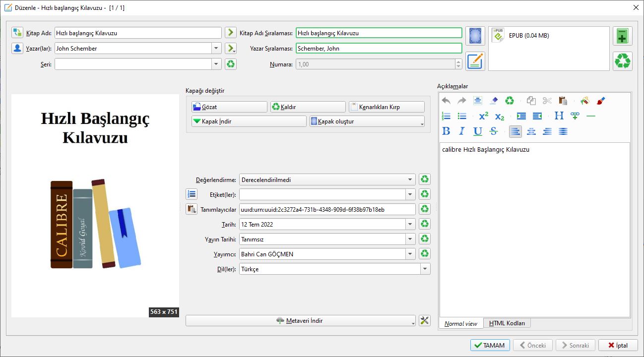Click the Gözat browse button
This screenshot has height=357, width=644.
(229, 107)
